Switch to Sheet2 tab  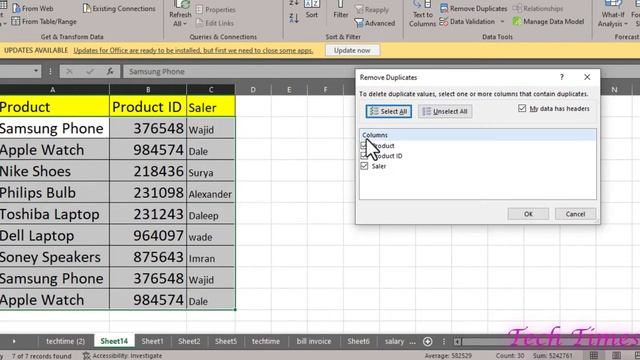[x=189, y=341]
